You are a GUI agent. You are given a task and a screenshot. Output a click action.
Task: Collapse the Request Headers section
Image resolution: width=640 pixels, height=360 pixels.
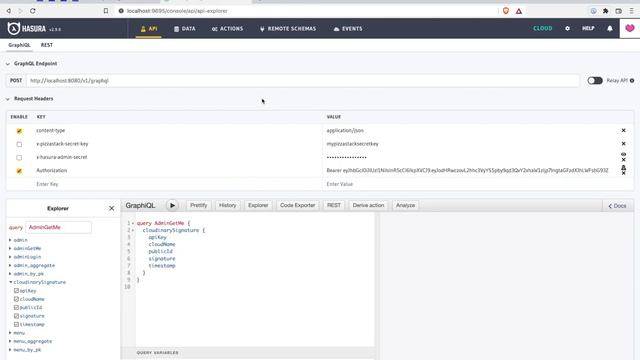click(x=8, y=99)
